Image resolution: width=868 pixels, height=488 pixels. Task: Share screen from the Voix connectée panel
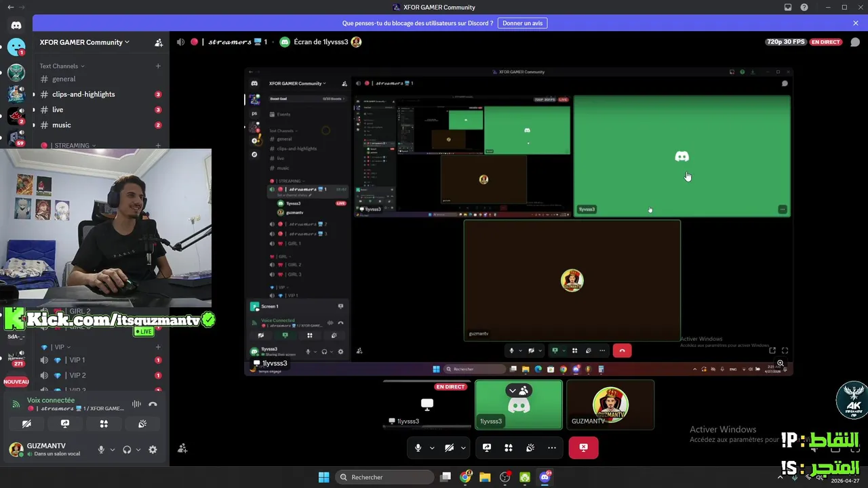click(x=65, y=424)
